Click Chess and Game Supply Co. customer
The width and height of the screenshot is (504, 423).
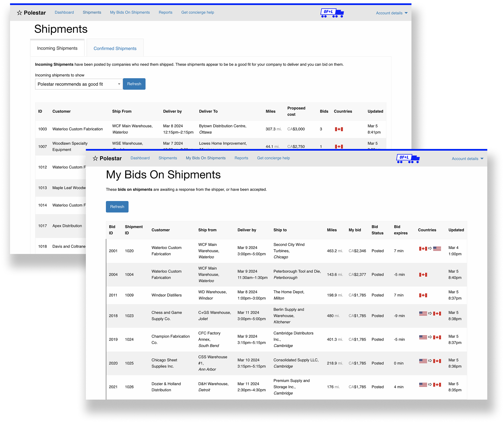pos(167,316)
